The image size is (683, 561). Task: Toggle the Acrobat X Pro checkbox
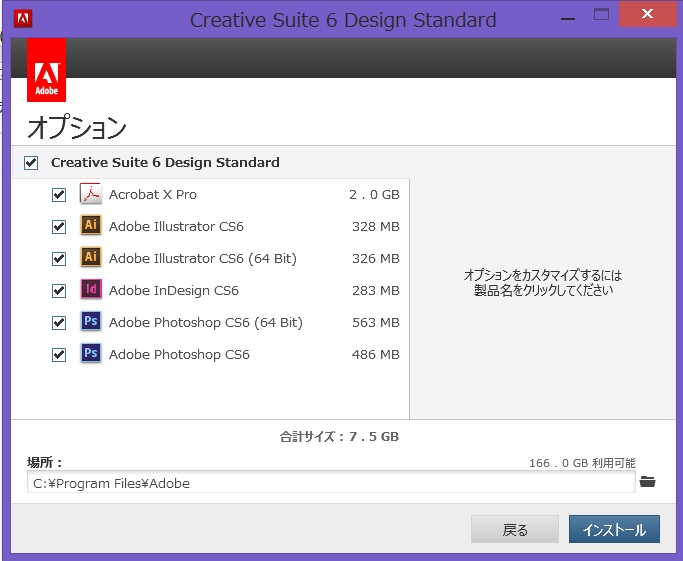click(x=59, y=195)
